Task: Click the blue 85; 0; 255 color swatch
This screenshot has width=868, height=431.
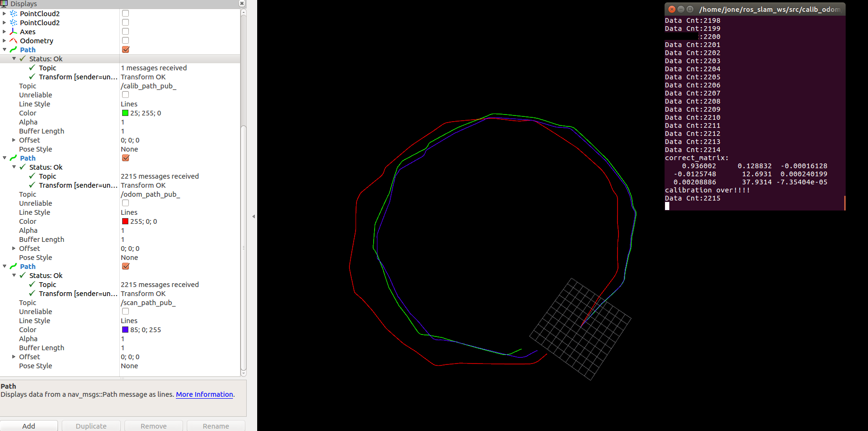Action: click(125, 330)
